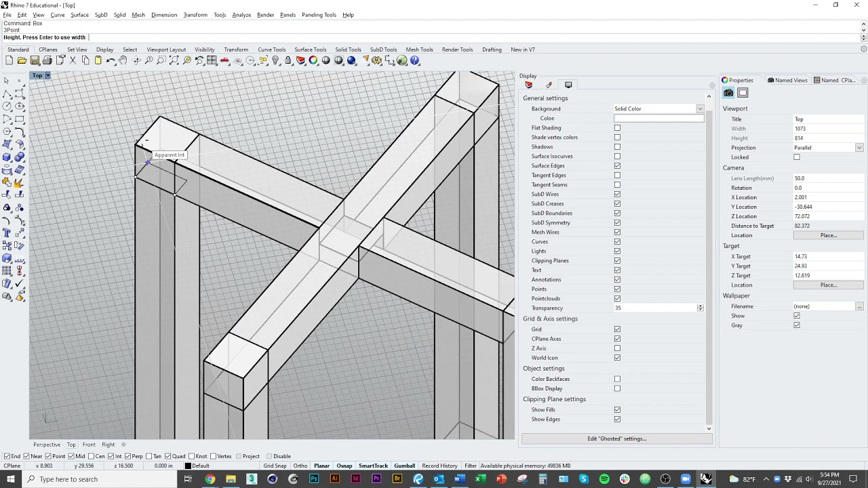Click the four viewports layout icon

click(212, 60)
